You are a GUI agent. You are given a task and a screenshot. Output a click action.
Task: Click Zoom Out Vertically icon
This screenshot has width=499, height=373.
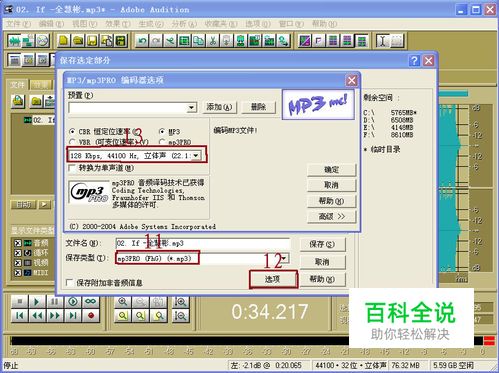click(181, 315)
